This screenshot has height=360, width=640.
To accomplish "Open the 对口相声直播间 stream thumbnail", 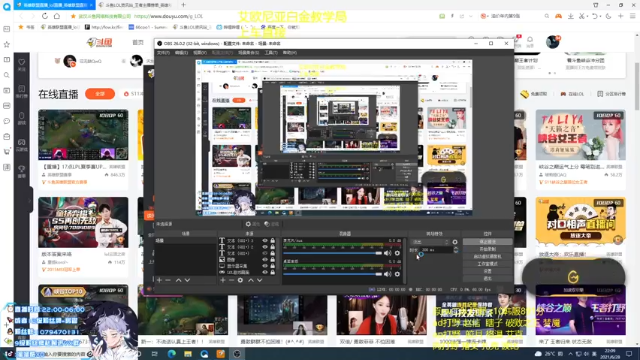I will pyautogui.click(x=580, y=222).
